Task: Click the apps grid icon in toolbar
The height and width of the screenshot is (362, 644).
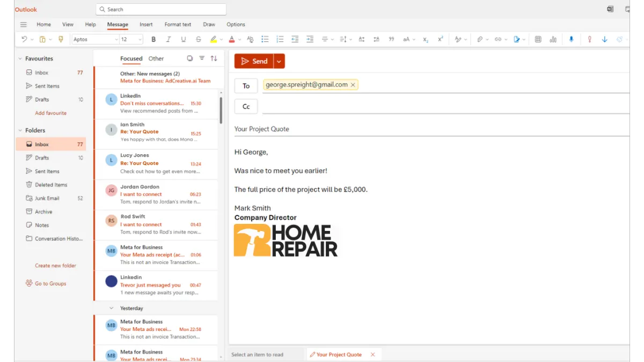Action: 538,39
